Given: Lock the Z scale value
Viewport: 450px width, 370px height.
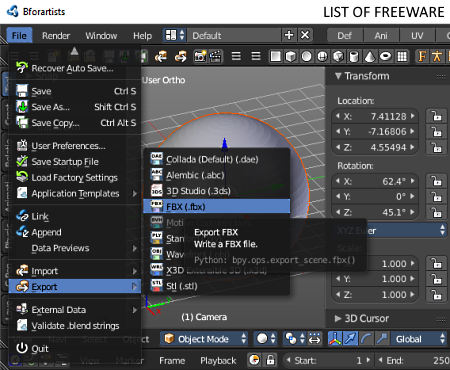Looking at the screenshot, I should (436, 295).
